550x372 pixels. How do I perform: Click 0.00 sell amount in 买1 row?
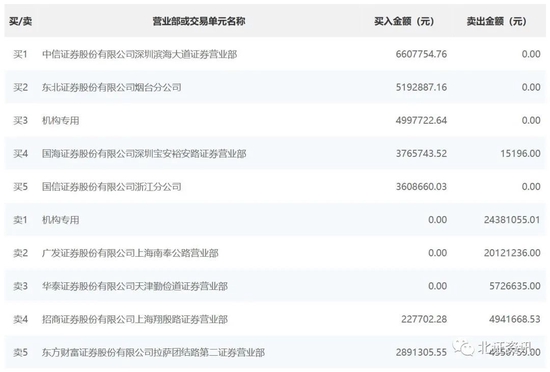click(531, 54)
